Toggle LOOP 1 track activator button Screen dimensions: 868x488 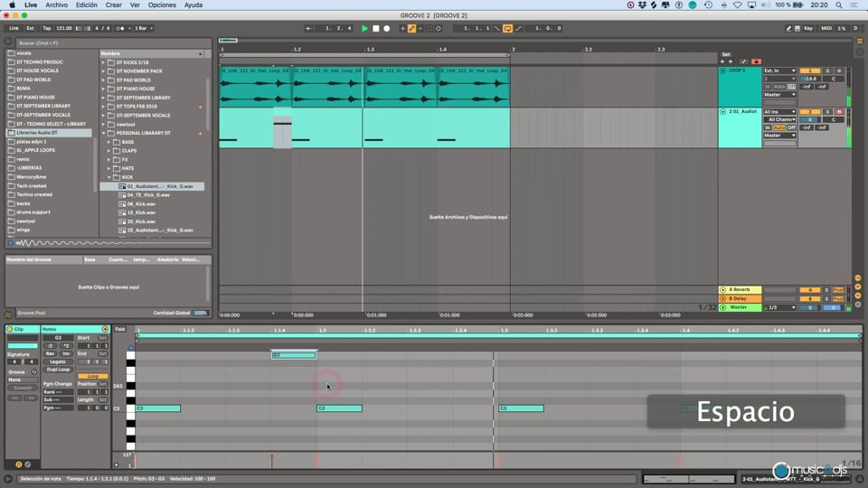coord(810,70)
